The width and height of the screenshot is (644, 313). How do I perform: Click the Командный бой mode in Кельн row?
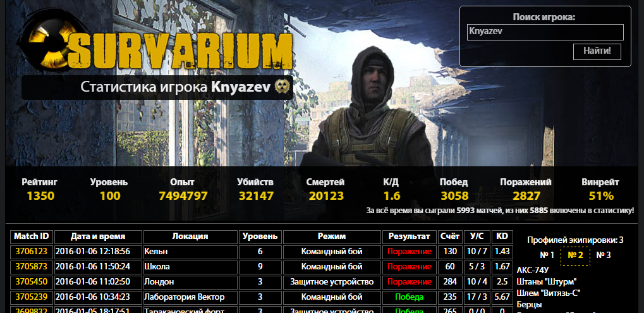(x=332, y=252)
